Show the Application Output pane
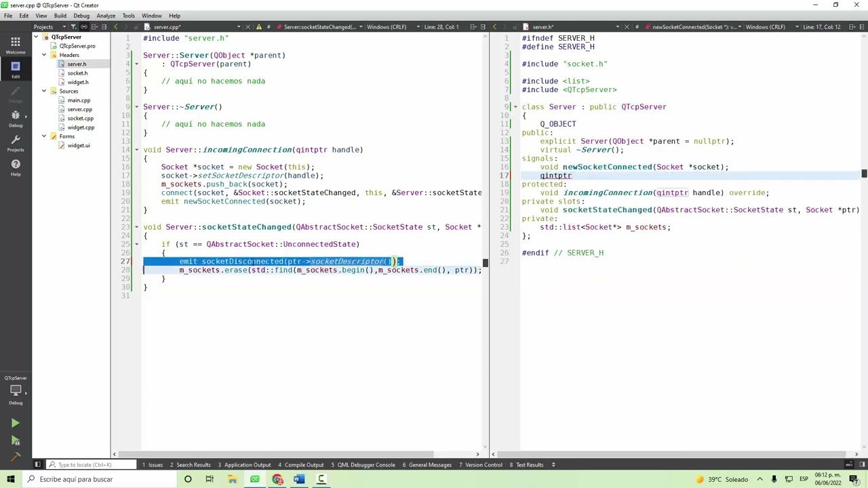Image resolution: width=868 pixels, height=488 pixels. (245, 465)
